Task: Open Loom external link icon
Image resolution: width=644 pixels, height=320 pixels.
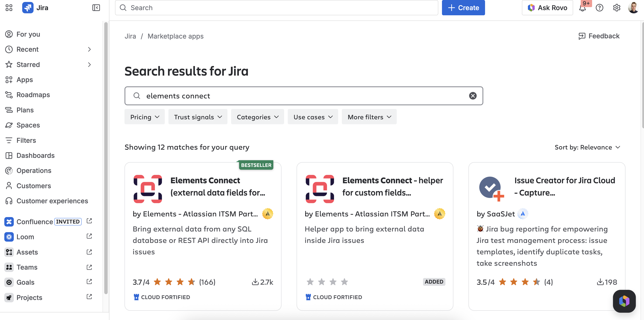Action: tap(89, 236)
